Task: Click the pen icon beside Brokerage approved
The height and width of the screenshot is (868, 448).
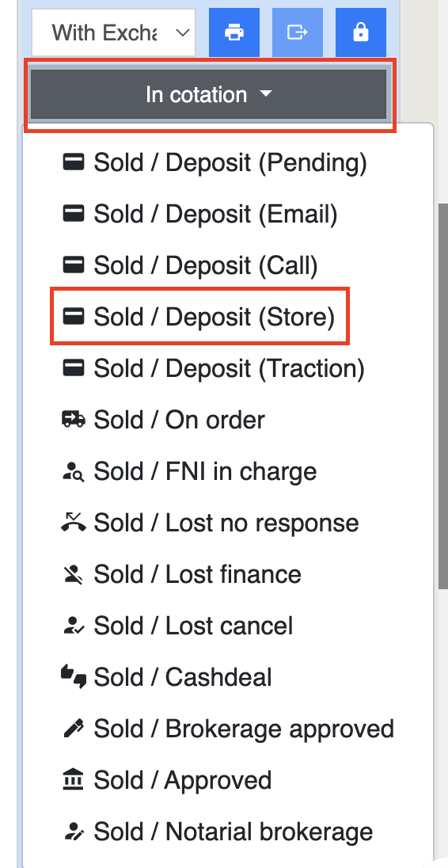Action: click(x=74, y=729)
